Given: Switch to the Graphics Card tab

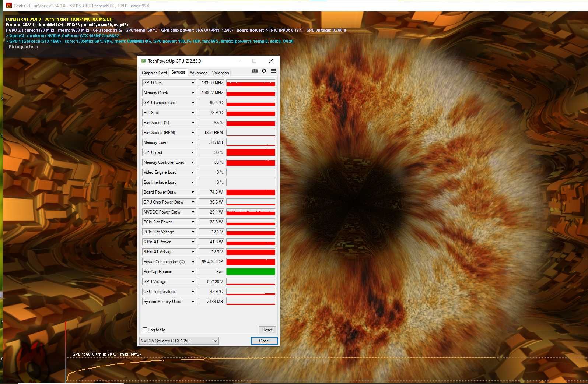Looking at the screenshot, I should 154,73.
